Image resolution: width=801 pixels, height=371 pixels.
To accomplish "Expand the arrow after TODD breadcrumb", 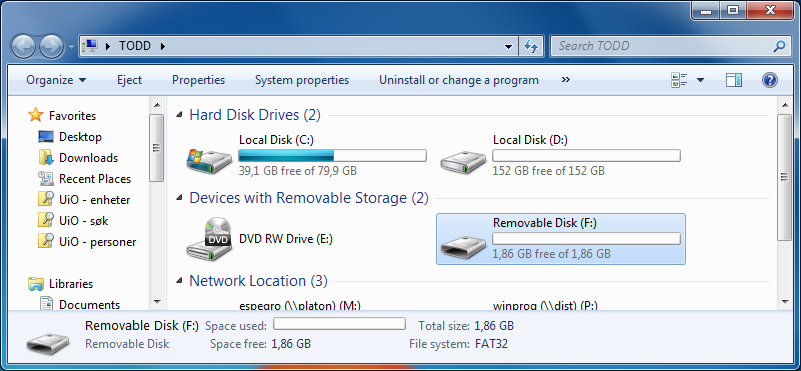I will (163, 46).
